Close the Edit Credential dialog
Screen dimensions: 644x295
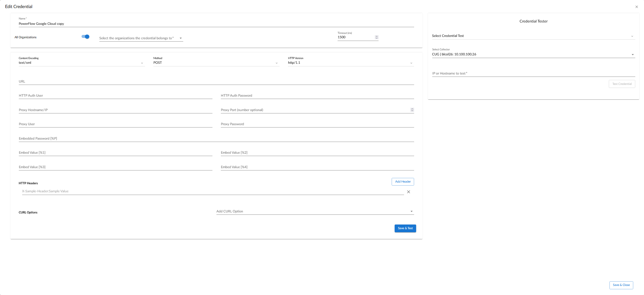tap(636, 7)
